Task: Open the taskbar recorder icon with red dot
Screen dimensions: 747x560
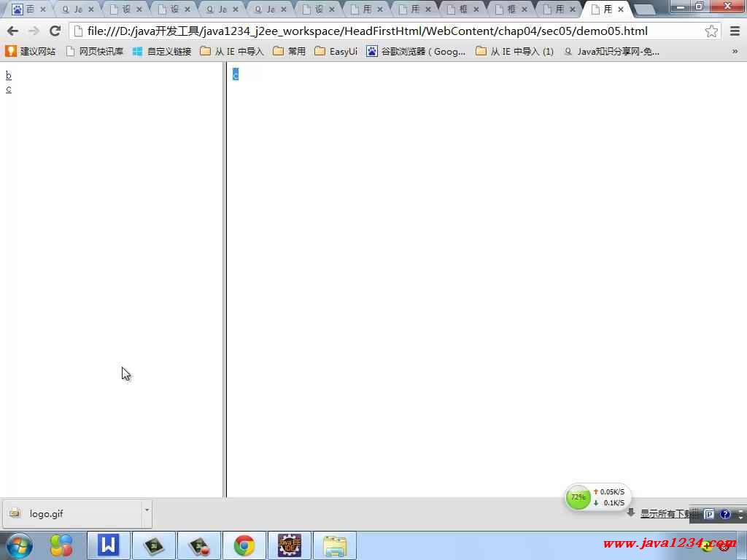Action: coord(199,545)
